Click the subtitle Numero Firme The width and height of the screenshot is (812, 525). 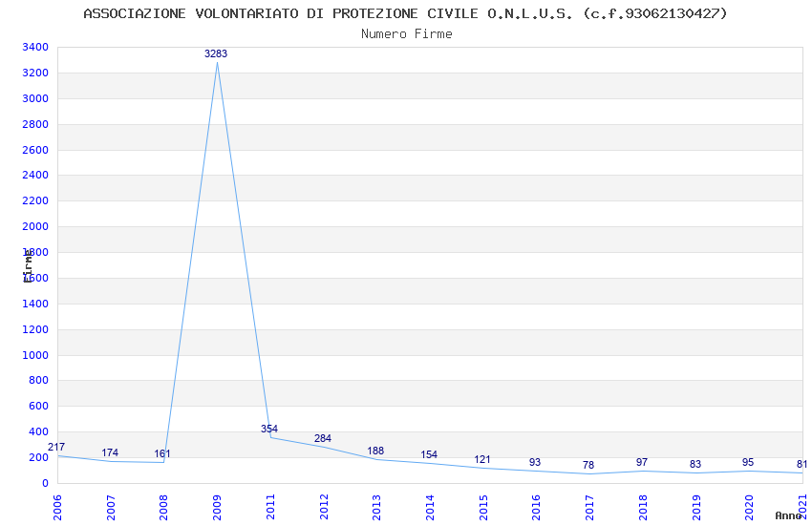[407, 33]
